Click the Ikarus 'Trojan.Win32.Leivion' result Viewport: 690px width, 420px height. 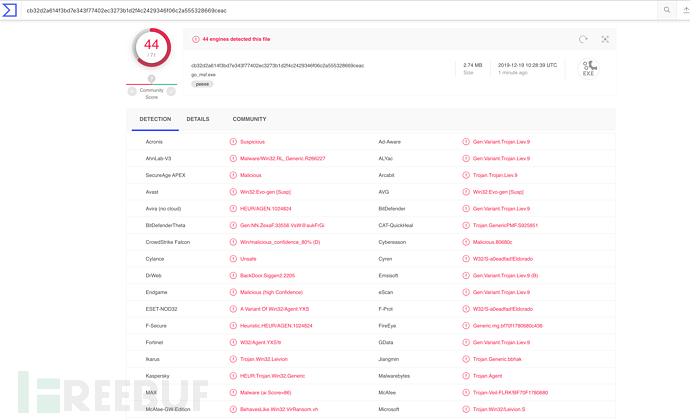click(264, 359)
